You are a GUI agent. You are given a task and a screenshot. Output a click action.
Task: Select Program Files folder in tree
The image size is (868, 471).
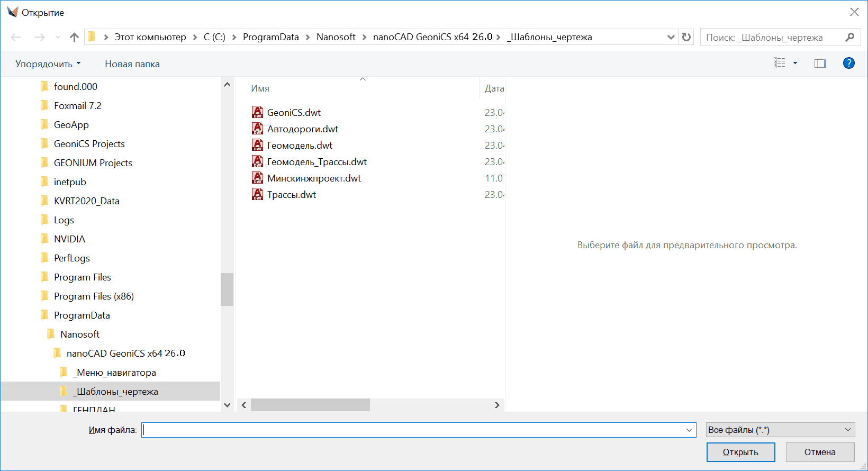pyautogui.click(x=83, y=277)
